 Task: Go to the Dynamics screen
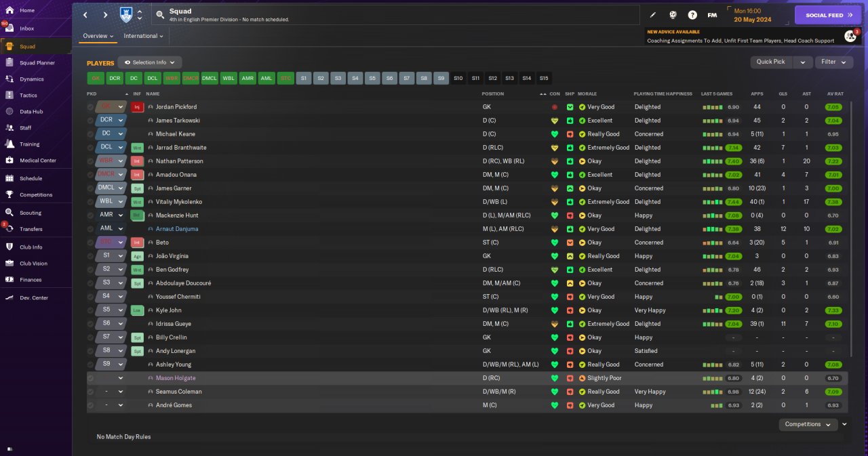click(x=32, y=79)
